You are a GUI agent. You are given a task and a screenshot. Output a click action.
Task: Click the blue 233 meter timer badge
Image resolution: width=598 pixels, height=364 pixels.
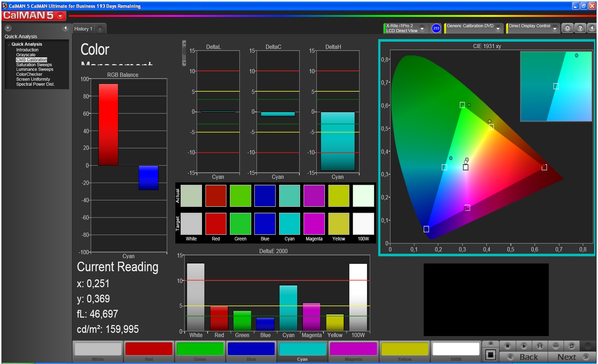(436, 28)
